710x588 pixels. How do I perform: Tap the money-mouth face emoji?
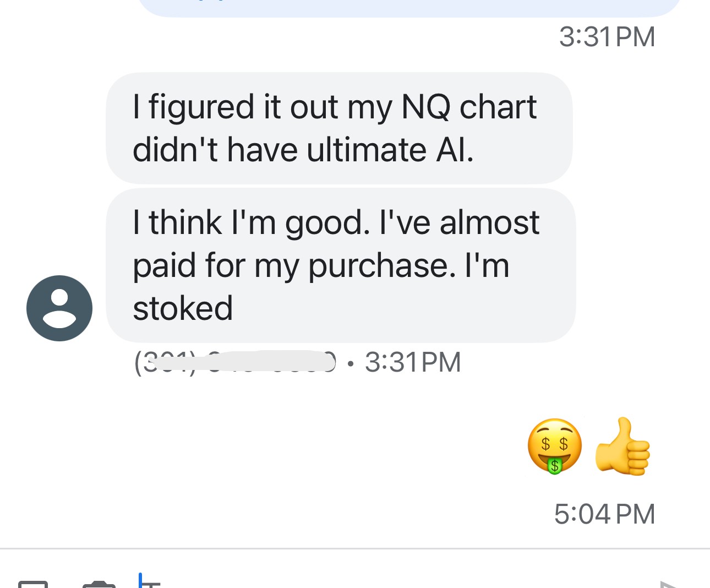(554, 446)
